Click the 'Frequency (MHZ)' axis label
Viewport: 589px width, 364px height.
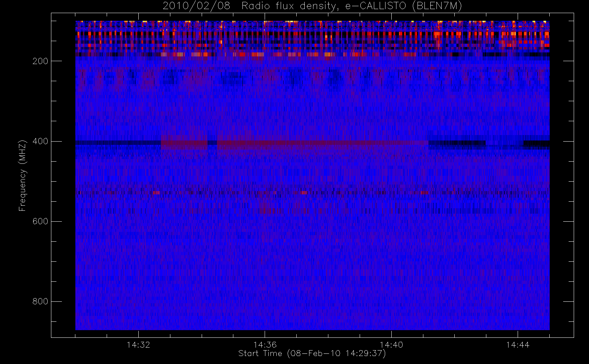click(23, 175)
